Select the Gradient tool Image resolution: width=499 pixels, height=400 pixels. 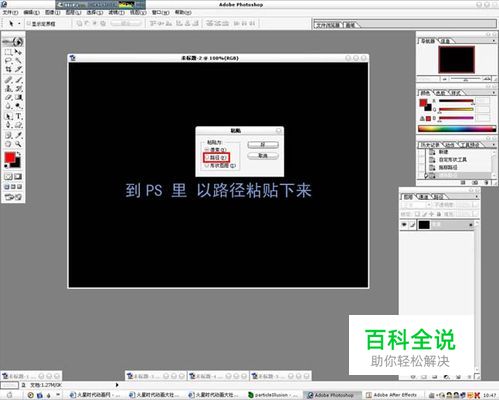tap(18, 97)
